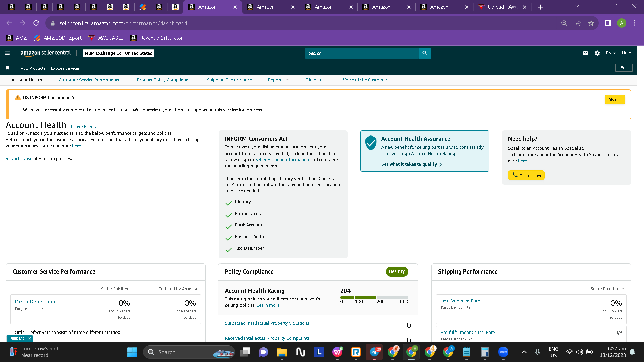Select the Account Health tab

(27, 80)
